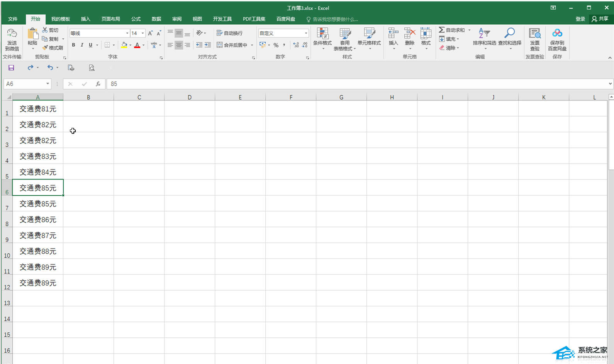Toggle center horizontal alignment

click(179, 45)
